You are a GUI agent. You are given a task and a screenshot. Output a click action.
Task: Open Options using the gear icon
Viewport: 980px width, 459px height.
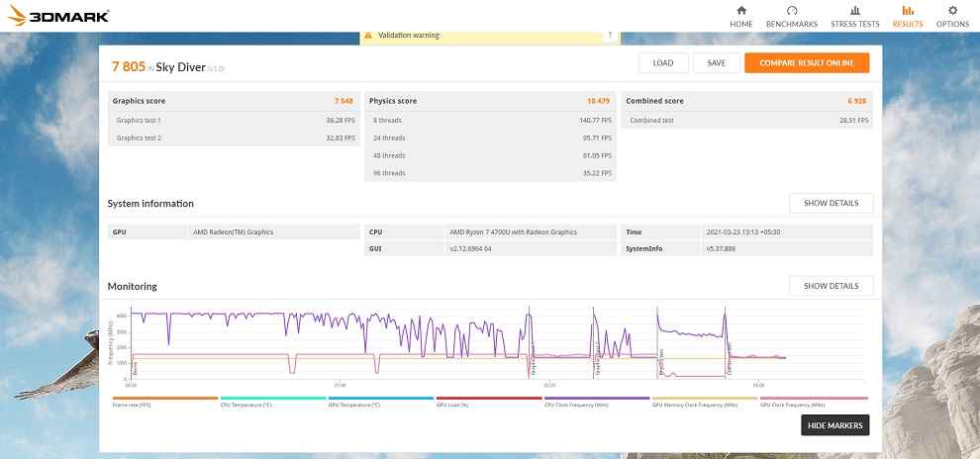point(952,11)
